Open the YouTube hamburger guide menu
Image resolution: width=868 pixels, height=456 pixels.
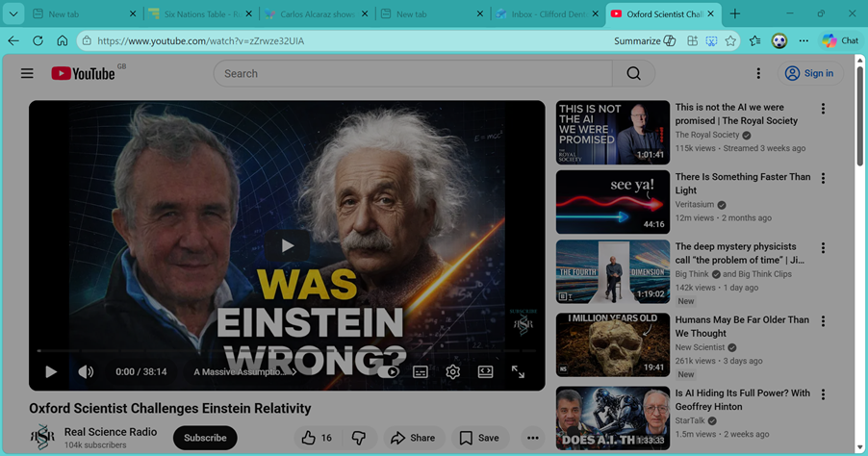point(27,73)
